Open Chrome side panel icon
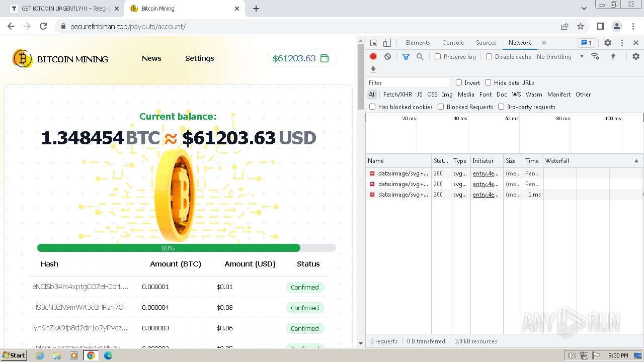The width and height of the screenshot is (644, 362). 600,26
